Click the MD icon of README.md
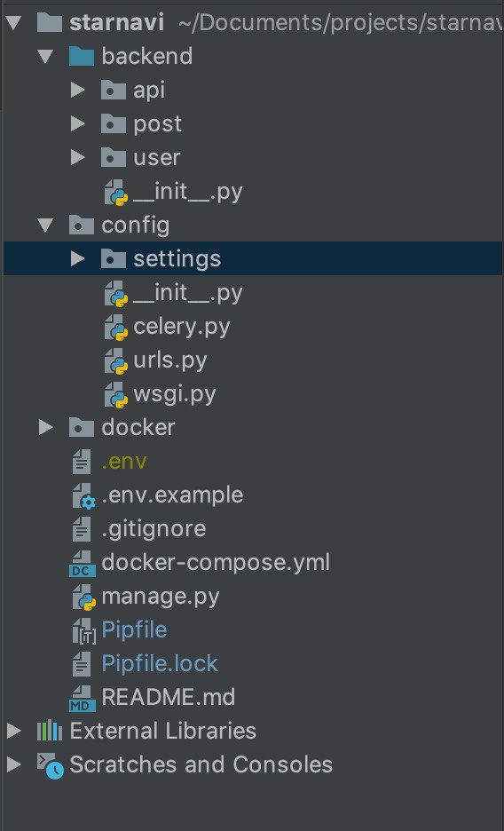Viewport: 504px width, 831px height. pyautogui.click(x=83, y=698)
